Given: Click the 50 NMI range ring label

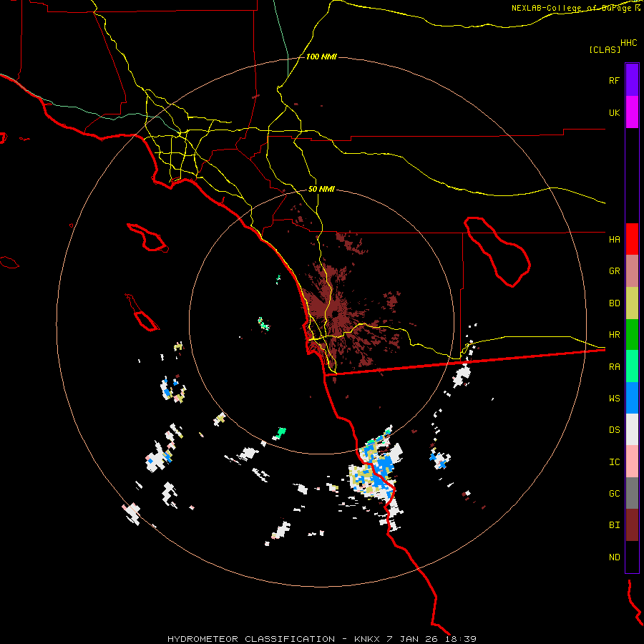Looking at the screenshot, I should click(x=321, y=189).
